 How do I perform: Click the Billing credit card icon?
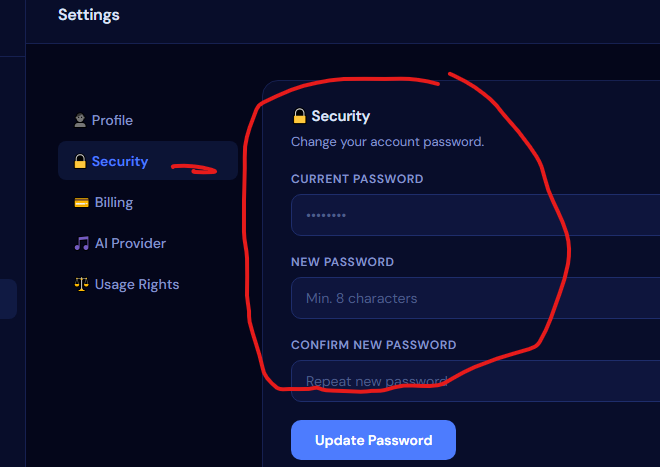pyautogui.click(x=81, y=203)
